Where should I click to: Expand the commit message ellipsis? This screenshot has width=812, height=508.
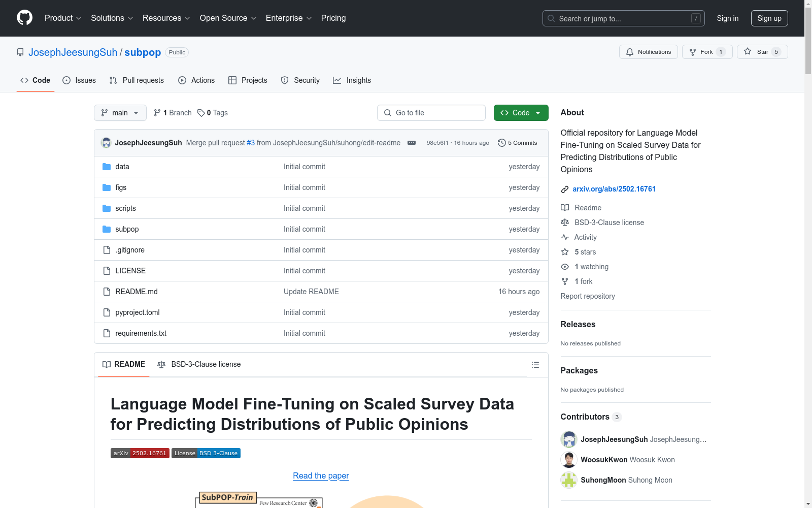(x=412, y=143)
